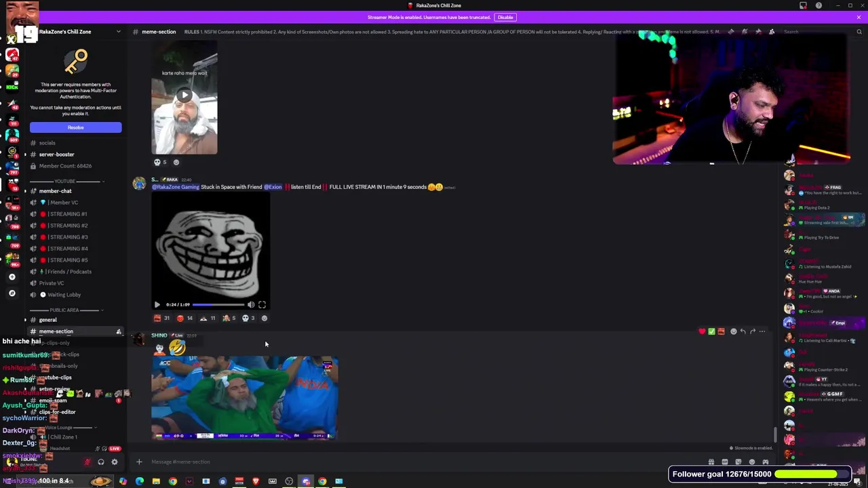This screenshot has width=868, height=488.
Task: Seek in the troll face video progress bar
Action: [x=218, y=305]
